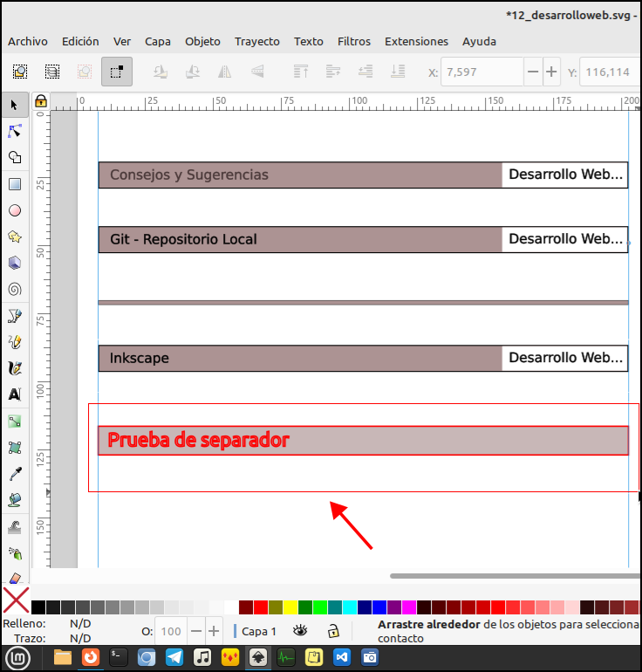The image size is (642, 672).
Task: Click the horizontal canvas scrollbar
Action: (515, 576)
